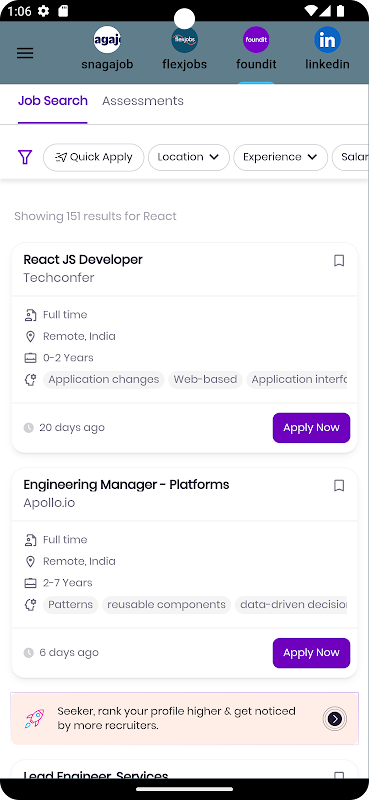Select the Job Search tab
Screen dimensions: 369x800
[53, 101]
